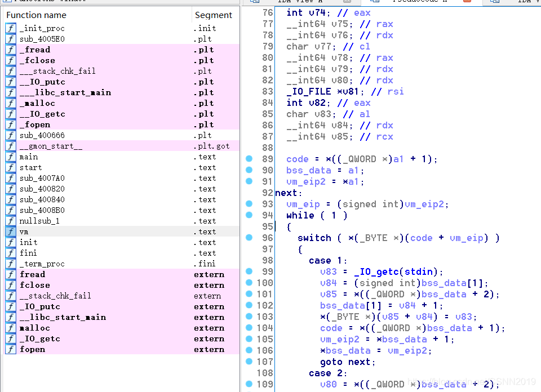
Task: Toggle the breakpoint dot on line 99
Action: pos(249,271)
